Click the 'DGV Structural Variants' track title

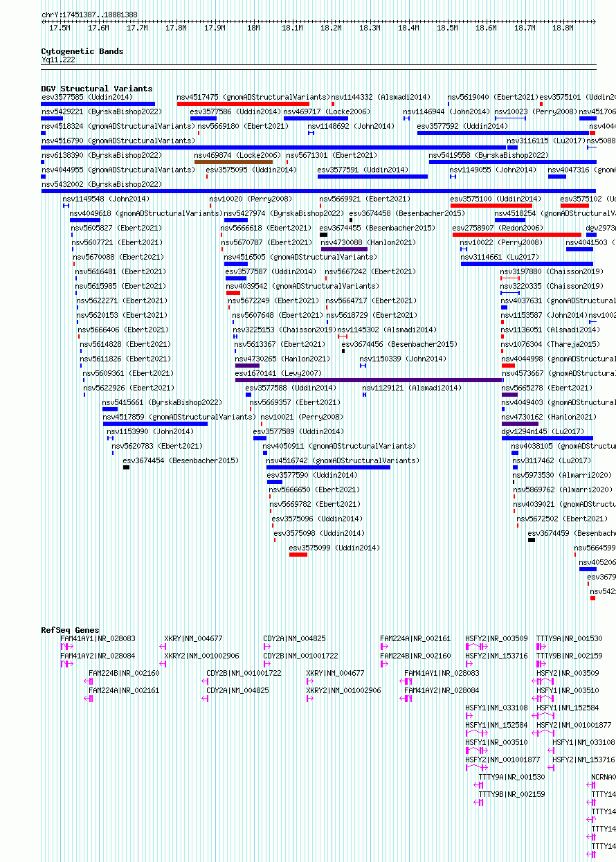point(96,89)
